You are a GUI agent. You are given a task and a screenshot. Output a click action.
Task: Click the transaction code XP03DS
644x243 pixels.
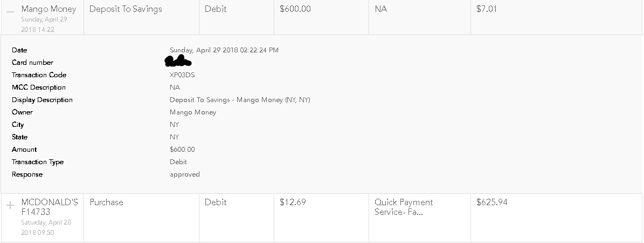tap(182, 75)
